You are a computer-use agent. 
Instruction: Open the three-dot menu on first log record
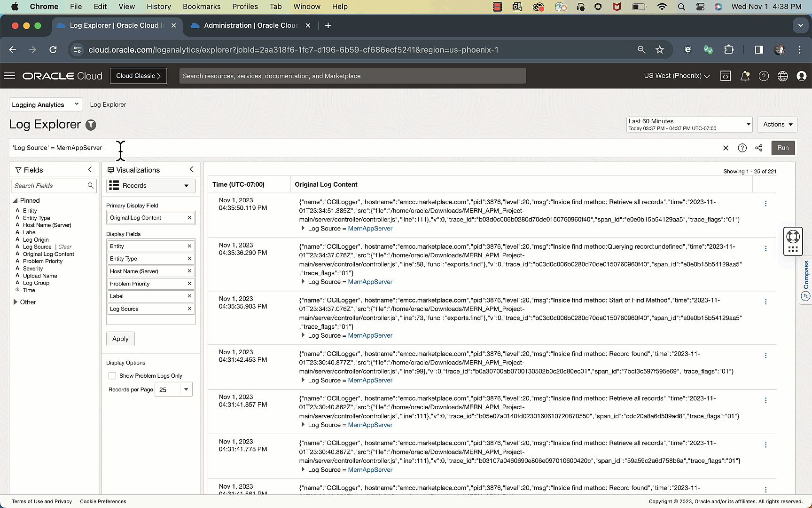tap(765, 203)
